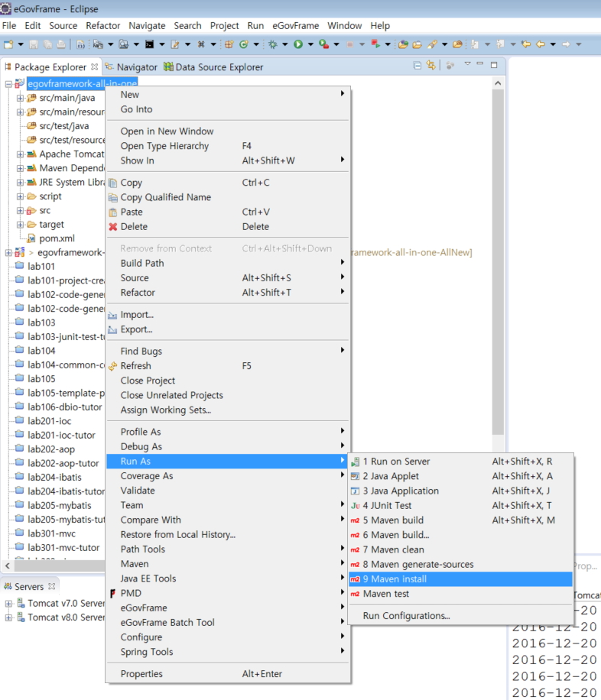Viewport: 601px width, 700px height.
Task: Expand the target folder node
Action: [x=21, y=225]
